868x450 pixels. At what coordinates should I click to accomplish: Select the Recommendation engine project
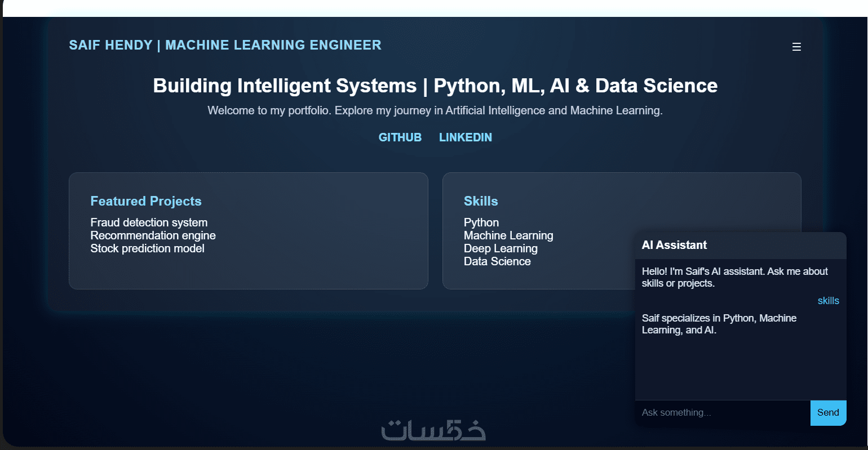tap(153, 235)
